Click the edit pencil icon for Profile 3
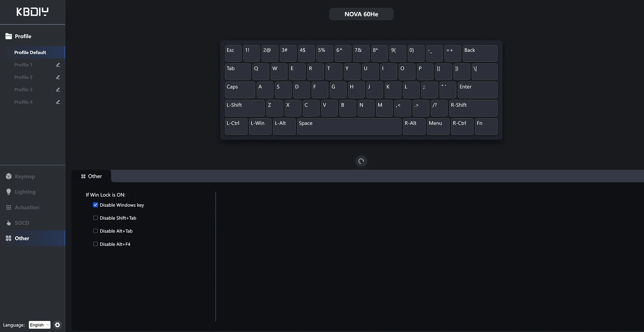 coord(58,89)
